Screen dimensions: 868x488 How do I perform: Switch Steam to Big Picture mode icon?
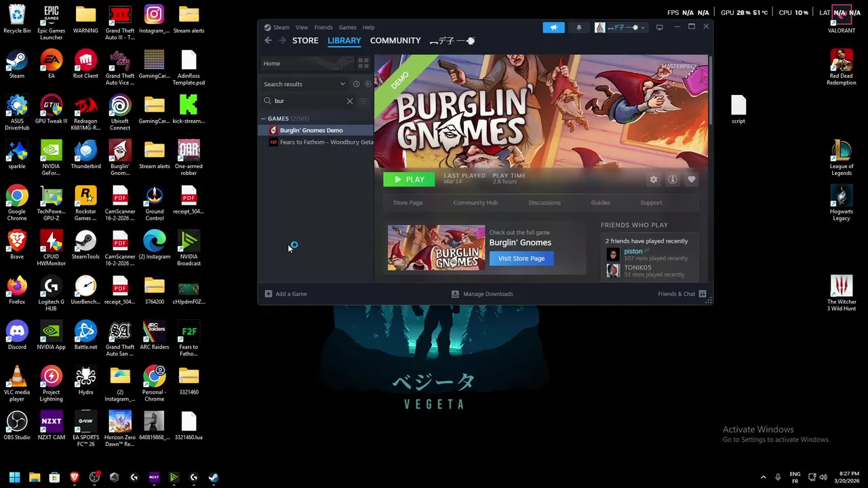pyautogui.click(x=659, y=27)
